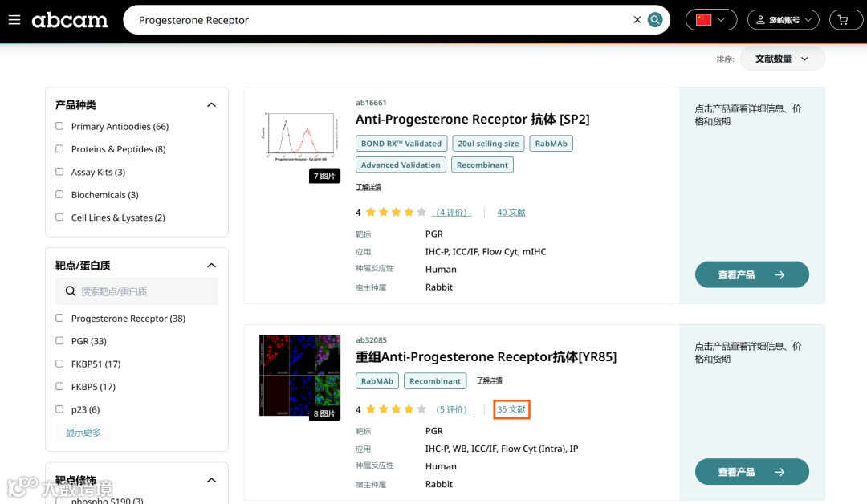Check the Proteins & Peptides (8) filter
Screen dimensions: 867x504
[59, 148]
